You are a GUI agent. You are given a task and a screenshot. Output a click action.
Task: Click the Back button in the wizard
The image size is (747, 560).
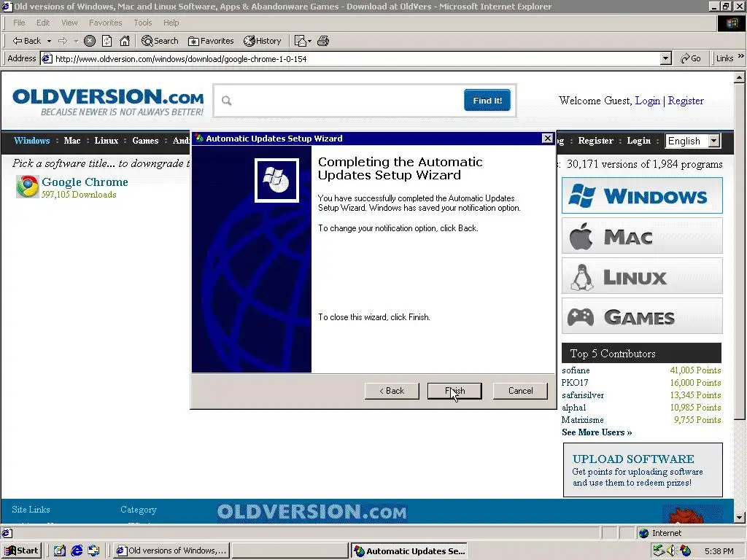[x=392, y=391]
